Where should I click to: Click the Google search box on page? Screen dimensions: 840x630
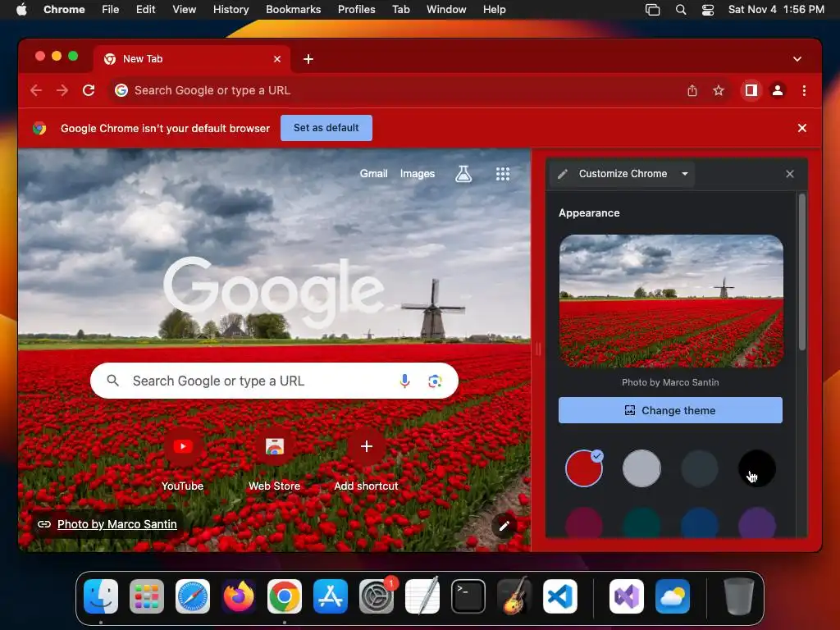pos(274,381)
